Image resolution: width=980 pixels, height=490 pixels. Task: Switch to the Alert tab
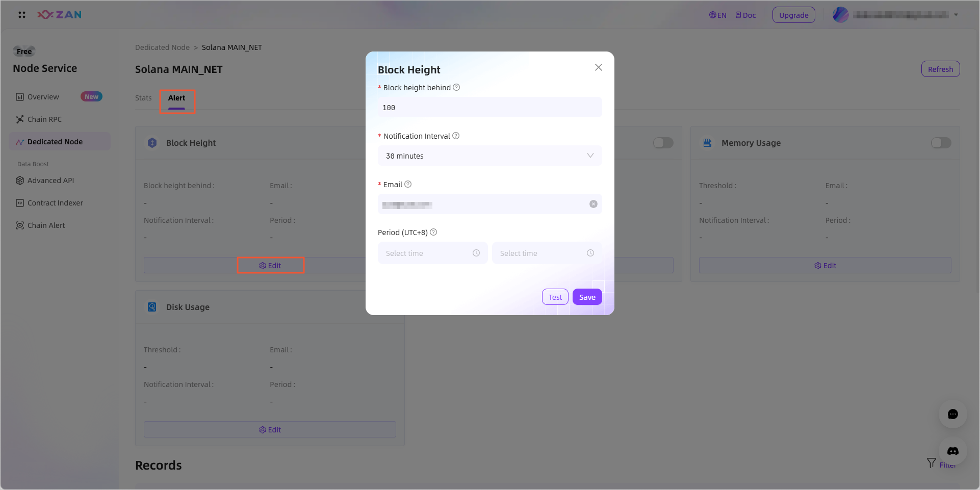click(176, 98)
